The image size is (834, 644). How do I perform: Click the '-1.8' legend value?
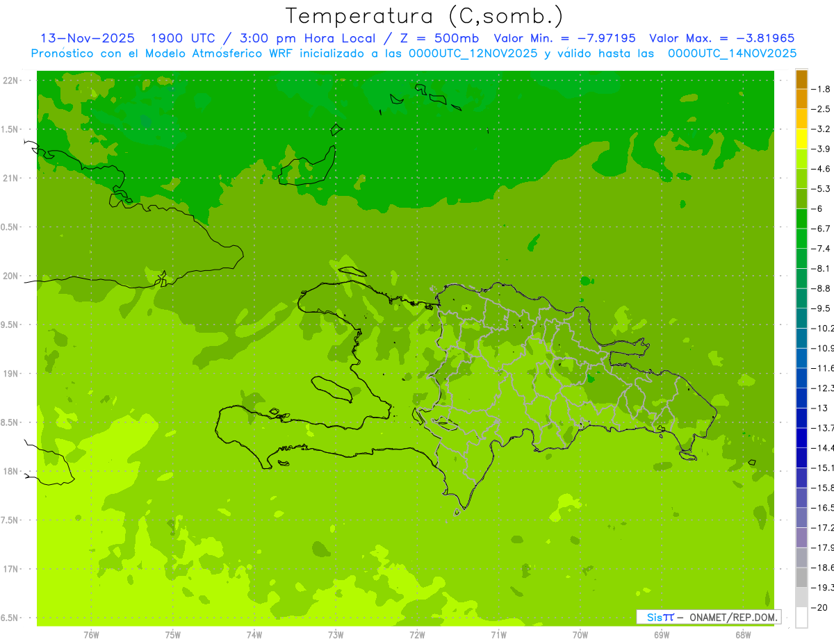(x=822, y=89)
